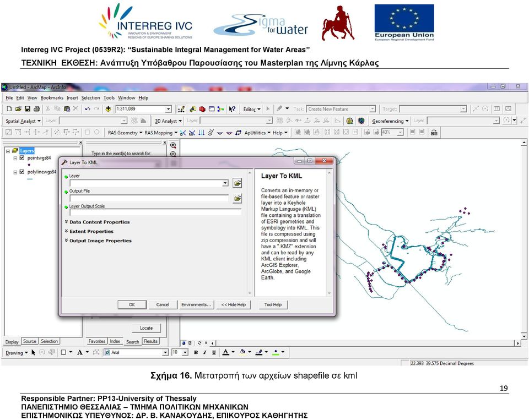Collapse the polylinewgs84 layer node
This screenshot has height=420, width=529.
click(x=15, y=172)
